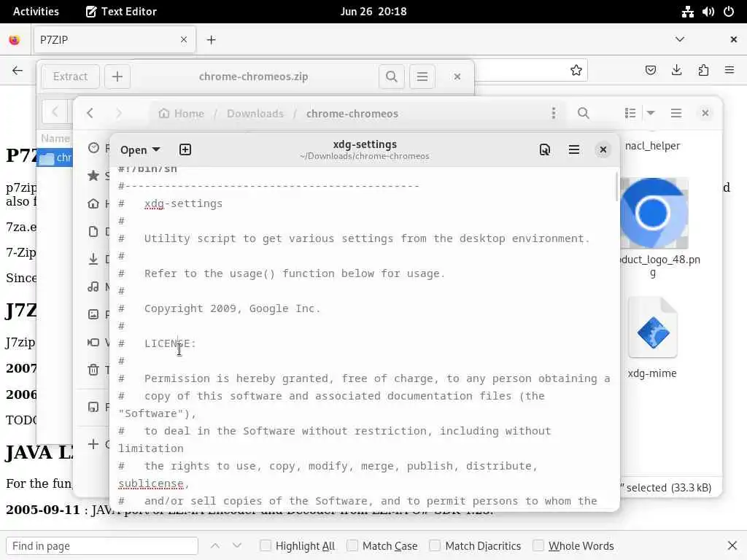Open a new Firefox tab
747x560 pixels.
click(x=211, y=40)
